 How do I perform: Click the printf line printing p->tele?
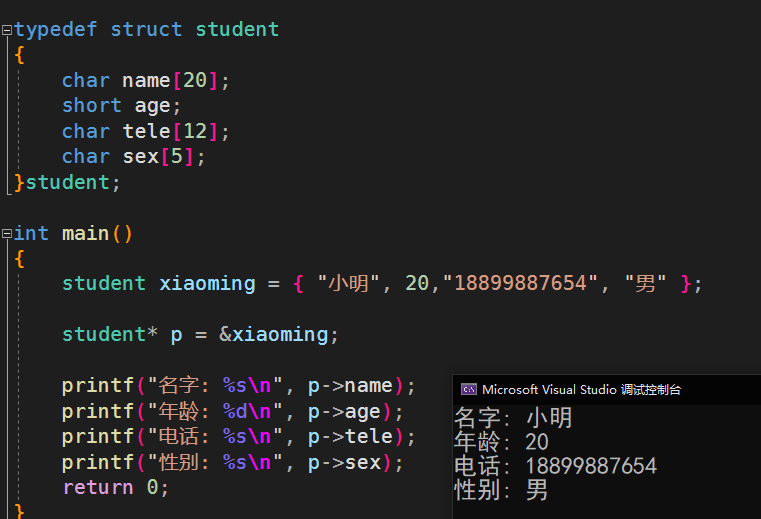pos(239,437)
